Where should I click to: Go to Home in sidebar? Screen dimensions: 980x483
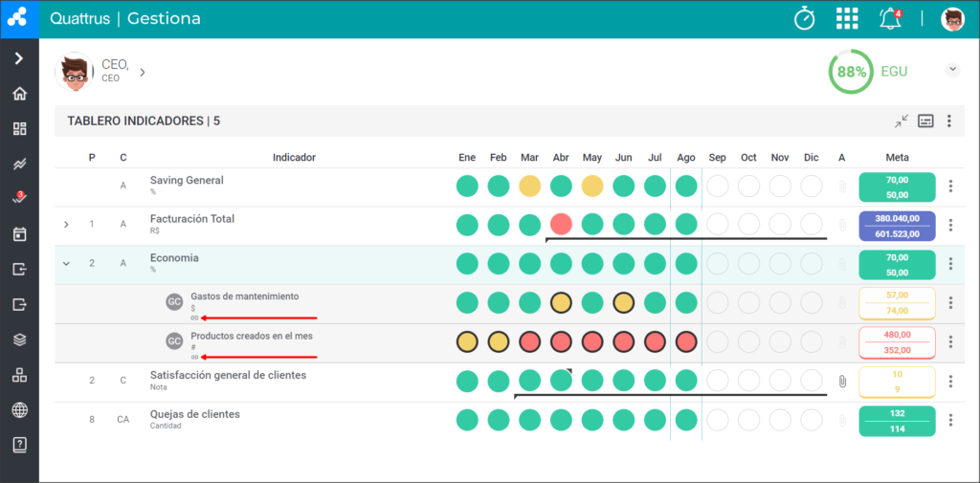[19, 95]
